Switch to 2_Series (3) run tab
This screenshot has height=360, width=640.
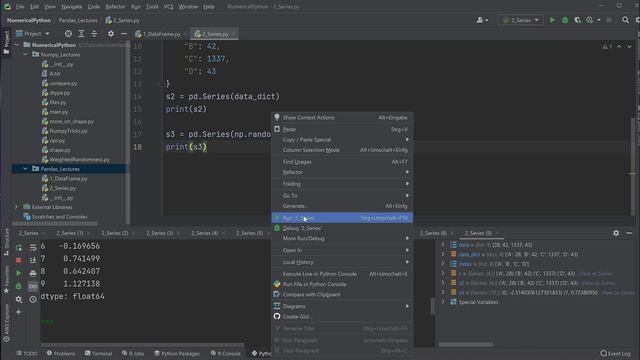[160, 233]
